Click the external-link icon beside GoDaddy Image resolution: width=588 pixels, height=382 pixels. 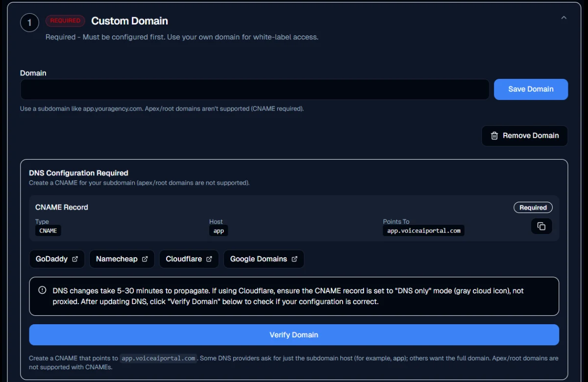click(x=75, y=259)
